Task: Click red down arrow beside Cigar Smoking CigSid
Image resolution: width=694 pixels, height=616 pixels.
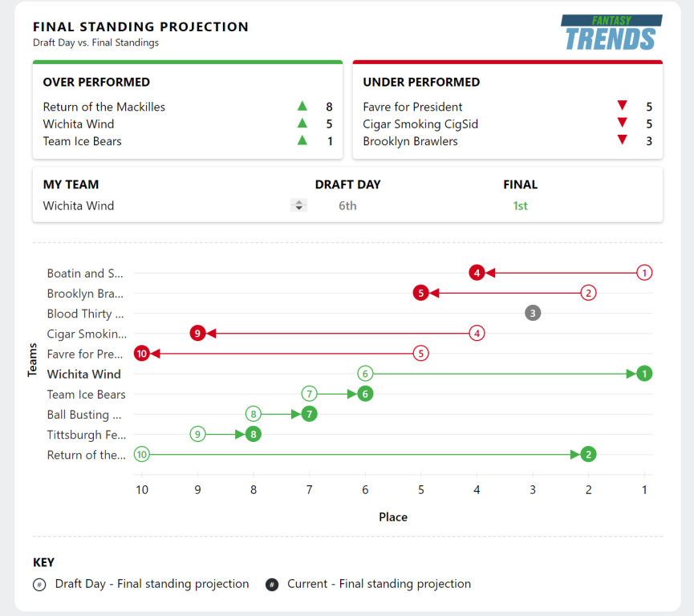Action: tap(622, 124)
